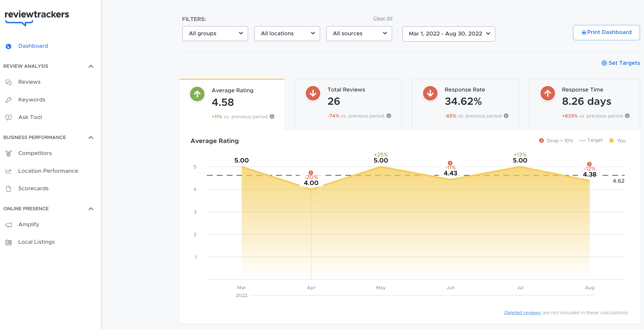The width and height of the screenshot is (644, 329).
Task: Open the All groups dropdown
Action: click(215, 33)
